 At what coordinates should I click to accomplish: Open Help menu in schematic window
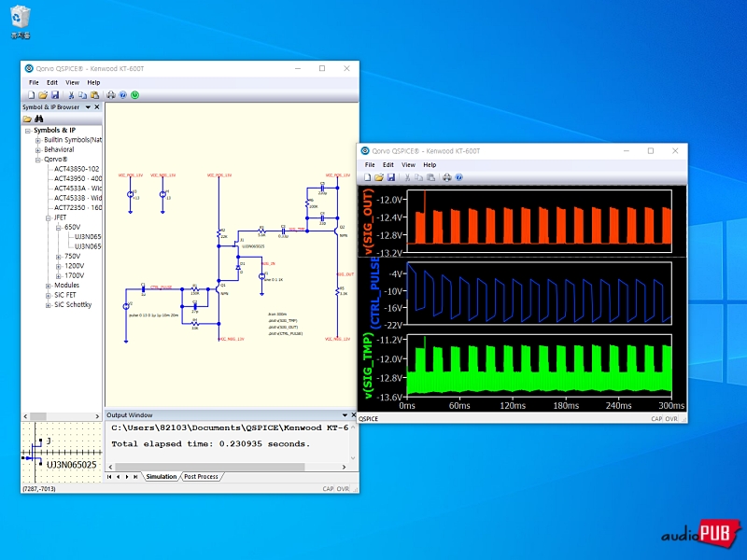(x=93, y=82)
